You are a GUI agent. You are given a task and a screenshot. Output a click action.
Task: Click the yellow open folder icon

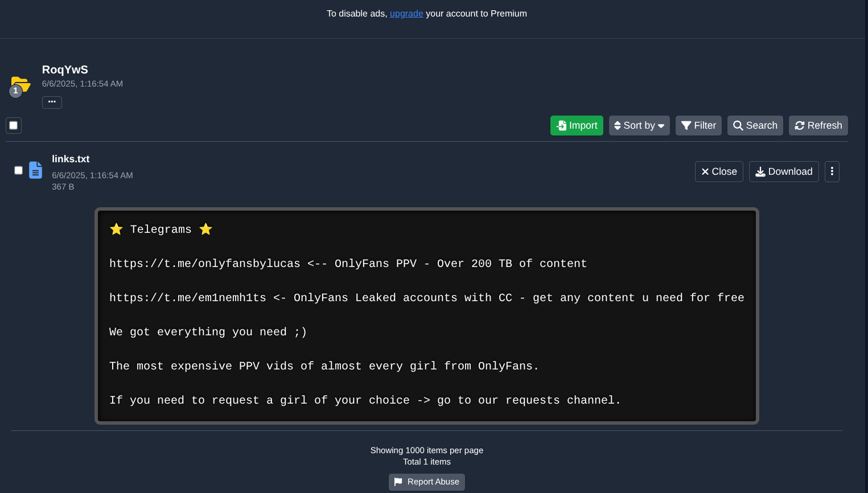[x=21, y=84]
